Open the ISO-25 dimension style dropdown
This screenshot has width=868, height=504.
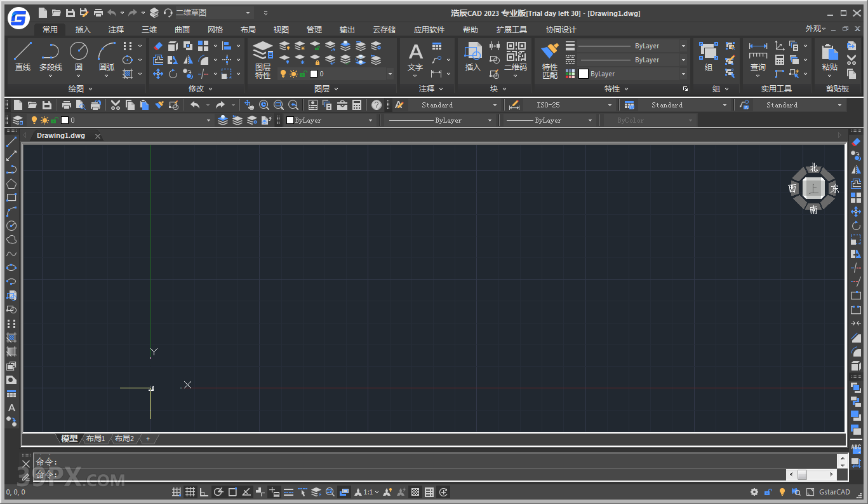tap(610, 105)
